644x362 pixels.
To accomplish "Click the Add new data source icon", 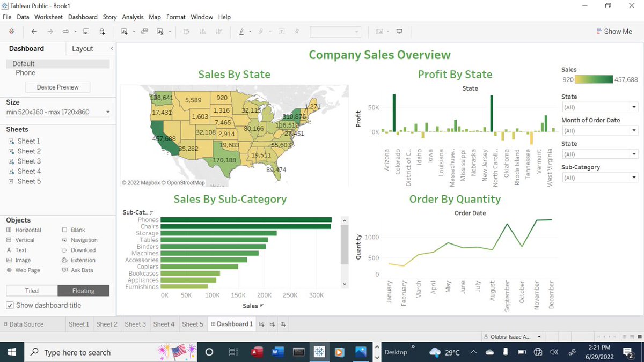I will pyautogui.click(x=102, y=32).
